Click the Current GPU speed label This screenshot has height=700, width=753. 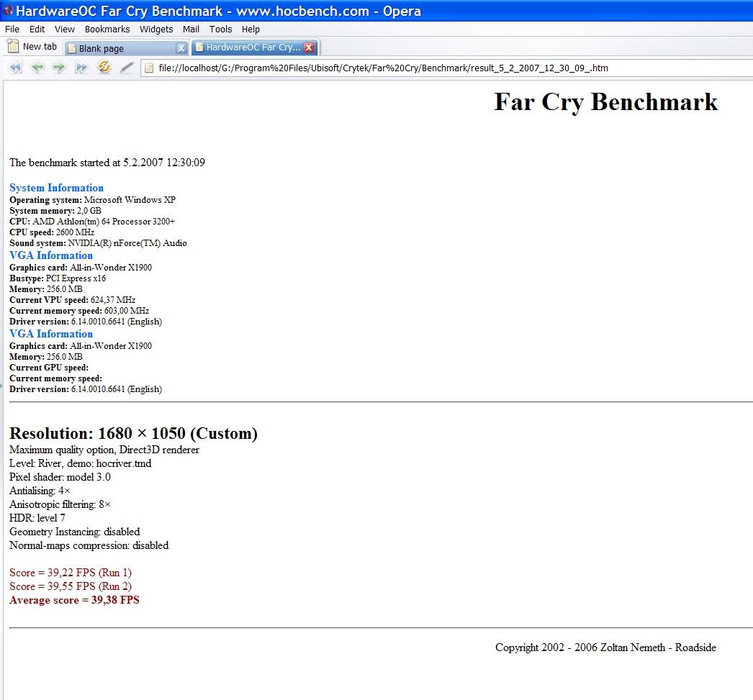pos(49,368)
